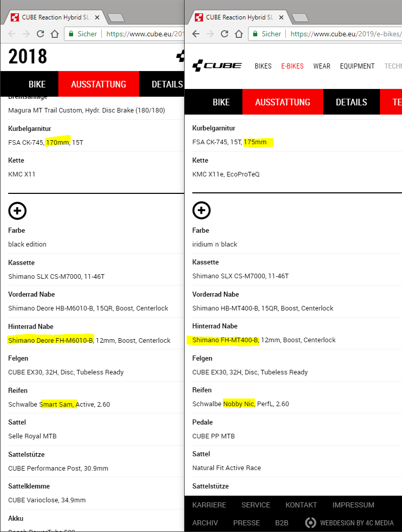The width and height of the screenshot is (402, 532).
Task: Switch to the DETAILS tab in the right window
Action: (x=351, y=102)
